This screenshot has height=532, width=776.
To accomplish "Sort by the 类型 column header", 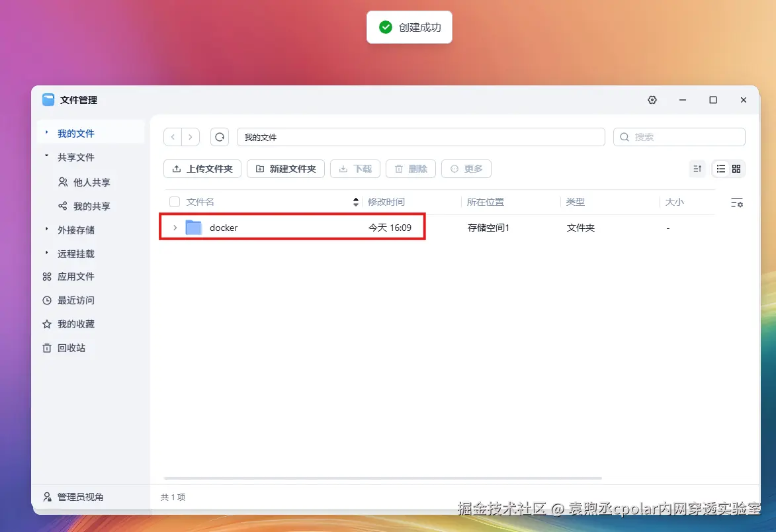I will coord(576,202).
